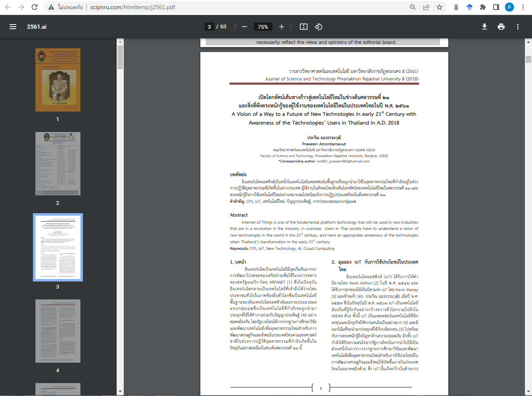This screenshot has height=396, width=532.
Task: Open the browser extensions puzzle icon
Action: [482, 7]
